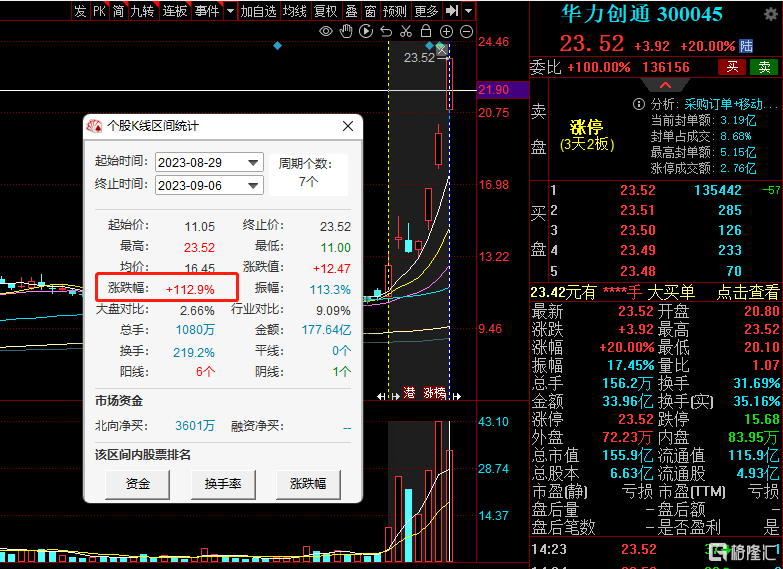
Task: Click the purple 21.90 price tag
Action: (x=503, y=90)
